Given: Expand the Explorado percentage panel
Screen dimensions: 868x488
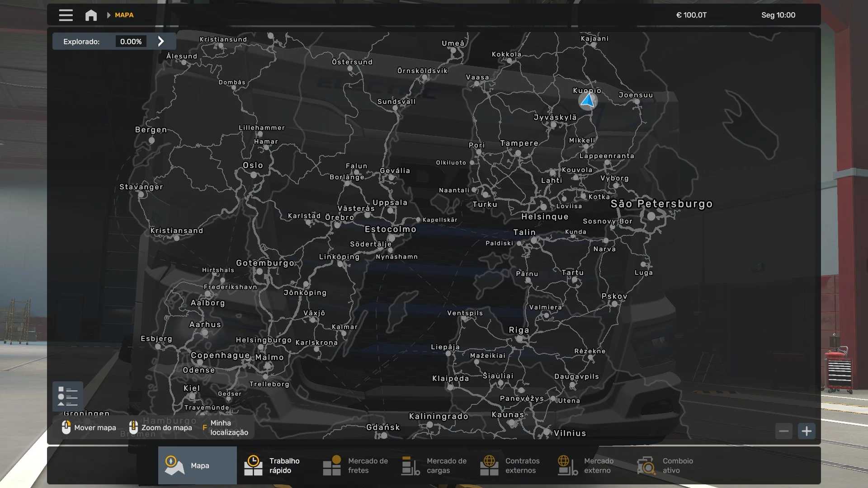Looking at the screenshot, I should [x=161, y=42].
